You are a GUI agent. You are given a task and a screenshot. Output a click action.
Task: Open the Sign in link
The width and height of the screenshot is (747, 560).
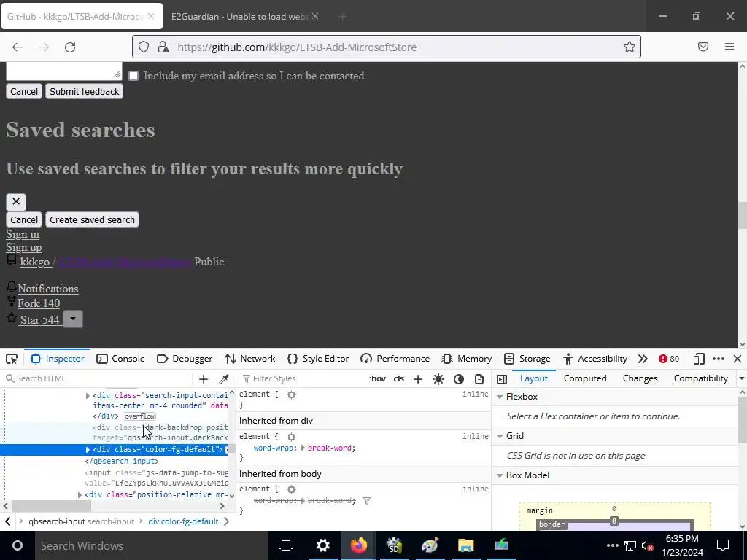23,234
